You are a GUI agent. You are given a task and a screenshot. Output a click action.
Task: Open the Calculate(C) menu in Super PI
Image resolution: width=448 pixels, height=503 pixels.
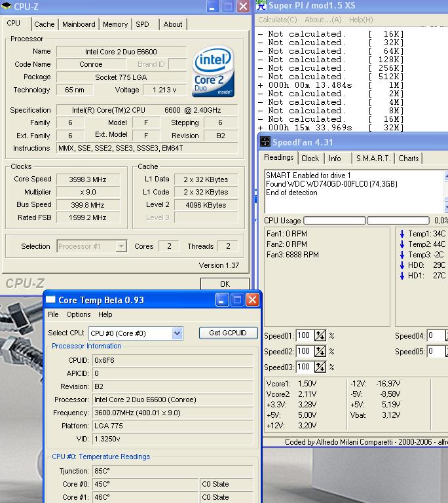pos(278,20)
